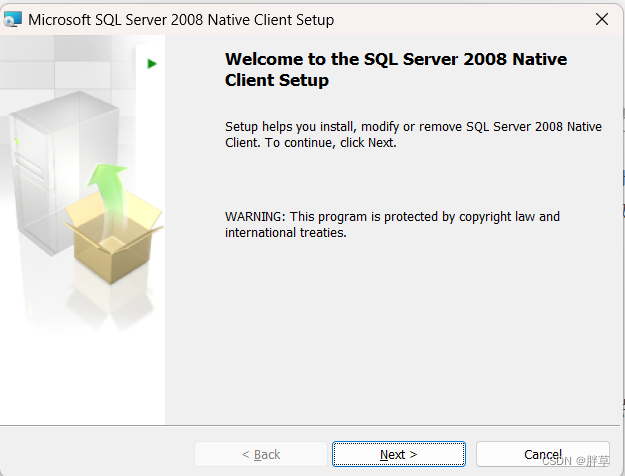Viewport: 625px width, 476px height.
Task: Close the setup window with X
Action: pyautogui.click(x=601, y=19)
